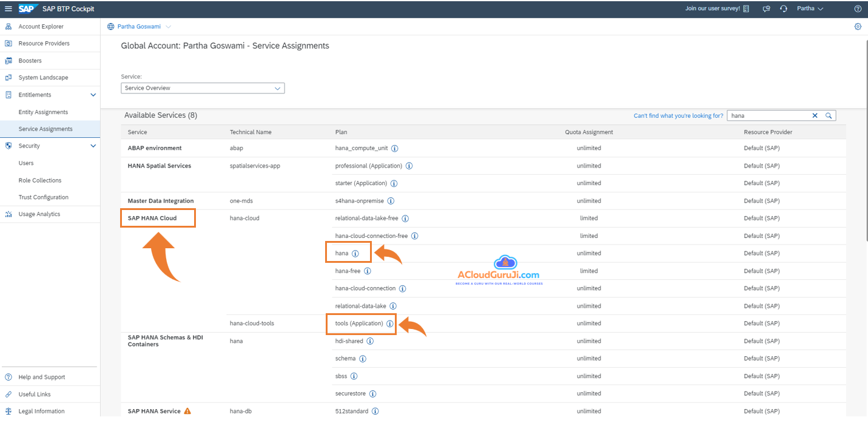The height and width of the screenshot is (434, 868).
Task: Open the notifications icon in the header
Action: (766, 9)
